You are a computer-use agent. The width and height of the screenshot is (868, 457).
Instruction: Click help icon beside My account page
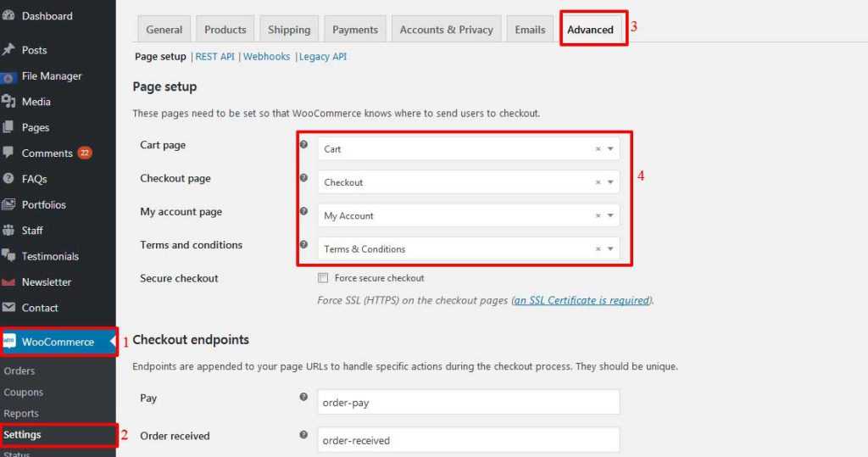click(x=303, y=211)
